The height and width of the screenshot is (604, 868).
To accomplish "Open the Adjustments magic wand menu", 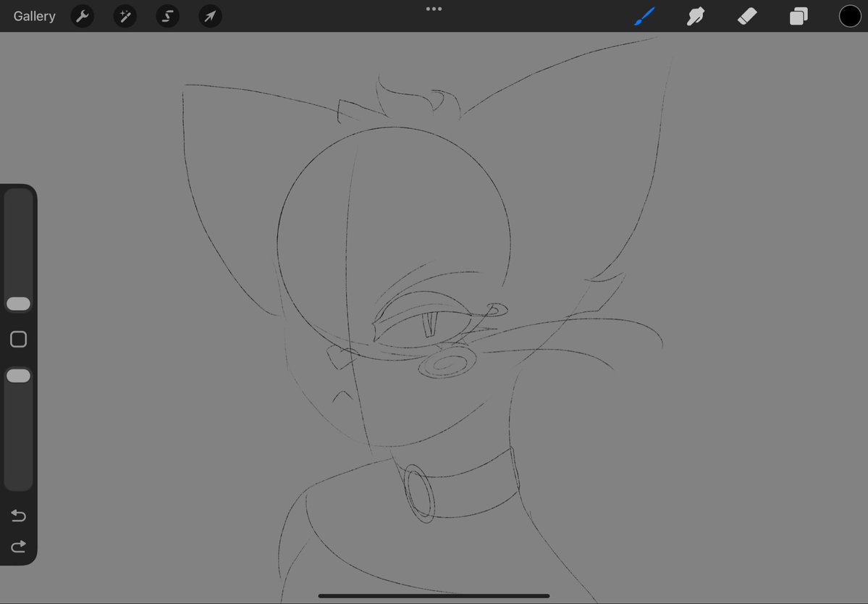I will 125,16.
